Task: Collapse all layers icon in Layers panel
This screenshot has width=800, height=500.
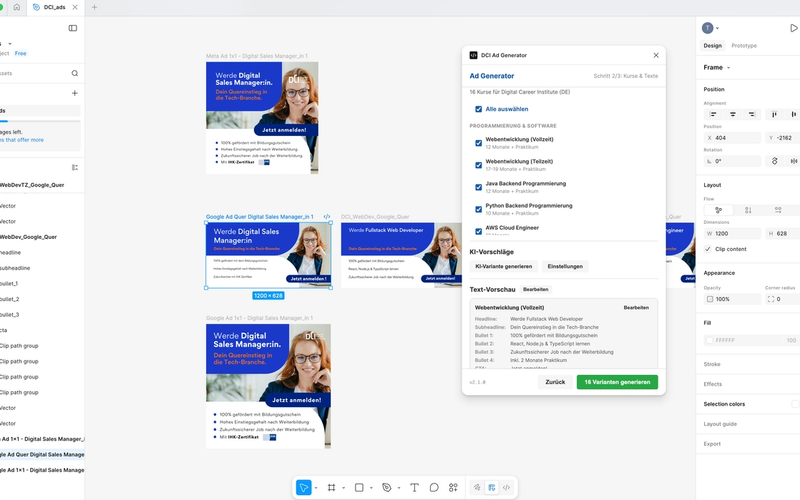Action: click(x=75, y=167)
